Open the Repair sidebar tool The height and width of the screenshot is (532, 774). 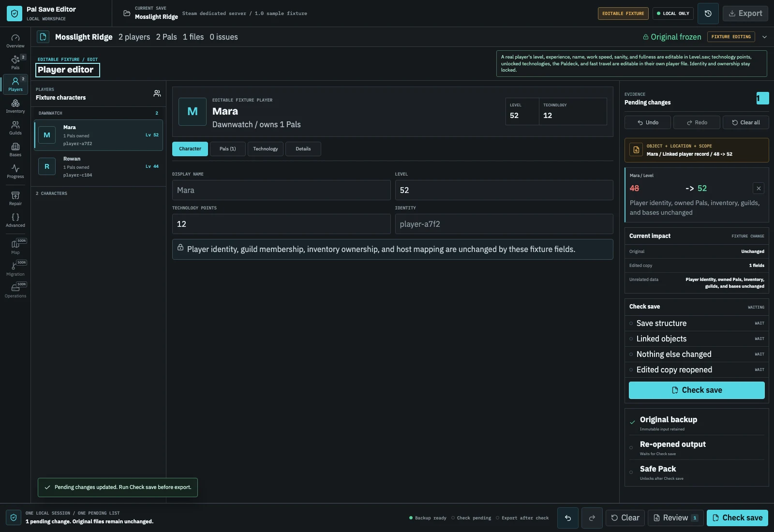click(x=15, y=199)
